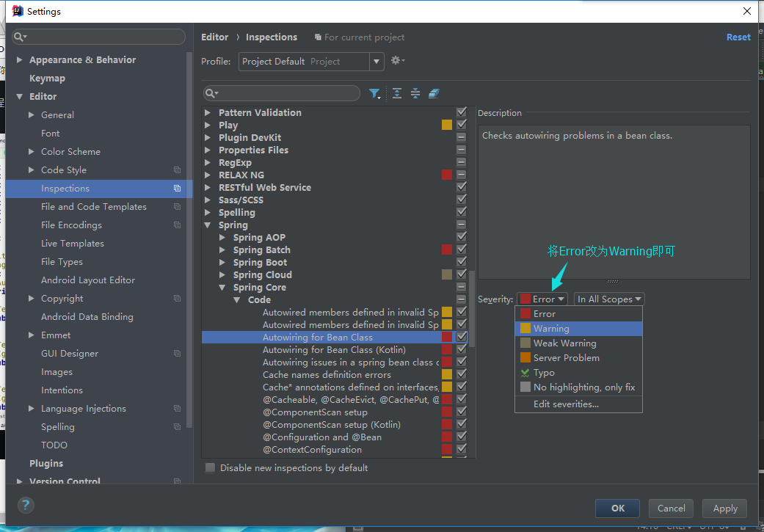Open the Severity Error dropdown
The height and width of the screenshot is (532, 764).
[543, 299]
